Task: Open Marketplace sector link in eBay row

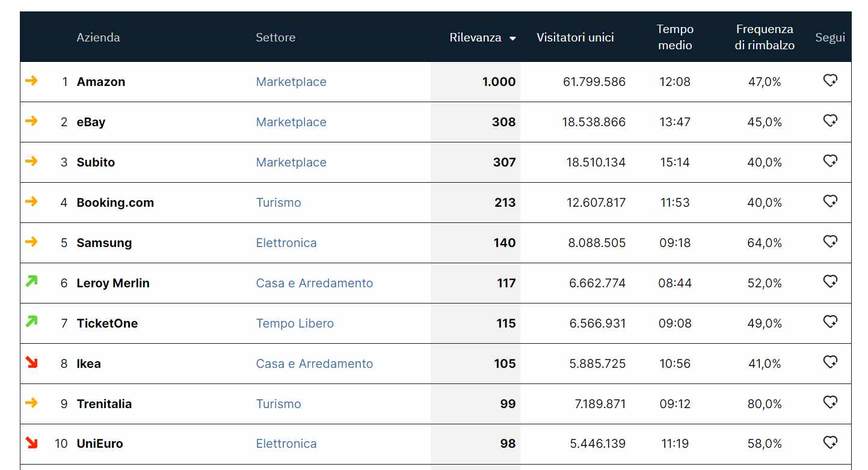Action: click(291, 122)
